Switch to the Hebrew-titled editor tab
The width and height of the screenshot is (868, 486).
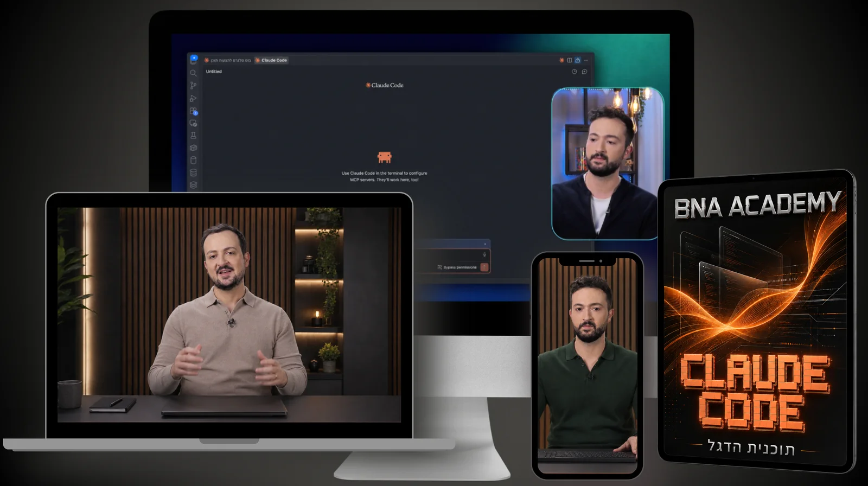pos(228,60)
